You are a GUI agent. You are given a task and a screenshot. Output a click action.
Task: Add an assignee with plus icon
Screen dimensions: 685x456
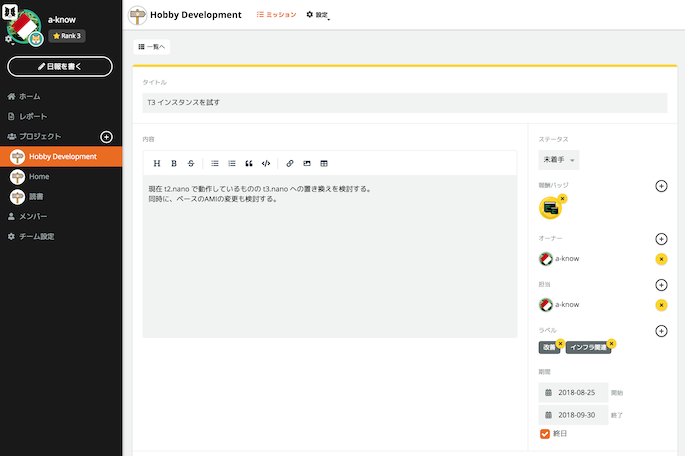coord(661,285)
